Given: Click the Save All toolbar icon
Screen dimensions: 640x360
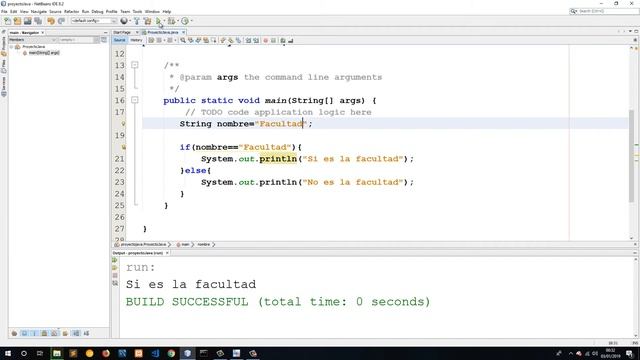Looking at the screenshot, I should pos(38,21).
